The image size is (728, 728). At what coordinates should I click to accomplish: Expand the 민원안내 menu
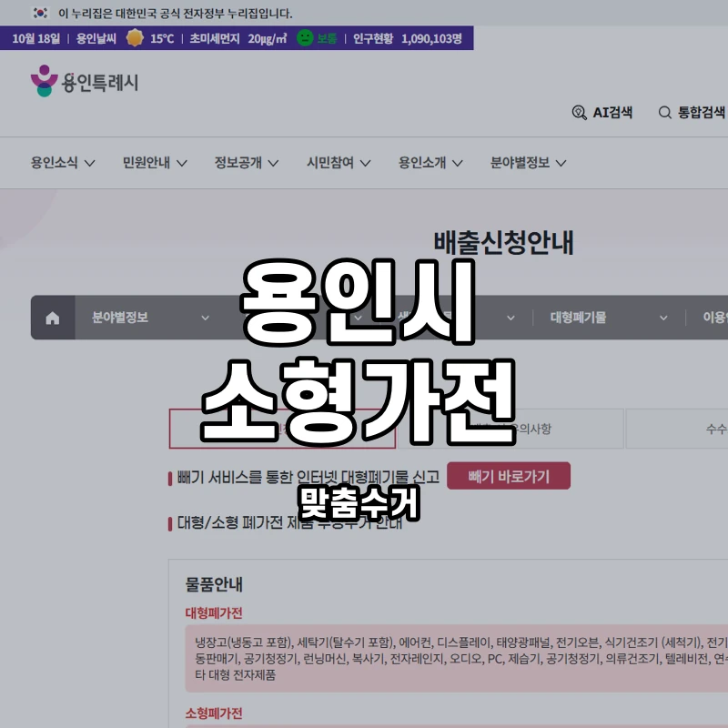click(x=155, y=163)
